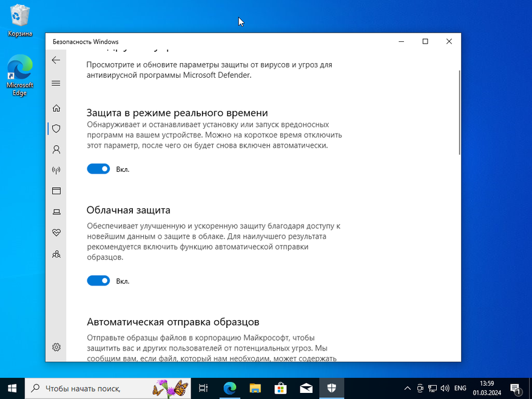Viewport: 532px width, 399px height.
Task: Open volume control tray icon
Action: pos(445,388)
